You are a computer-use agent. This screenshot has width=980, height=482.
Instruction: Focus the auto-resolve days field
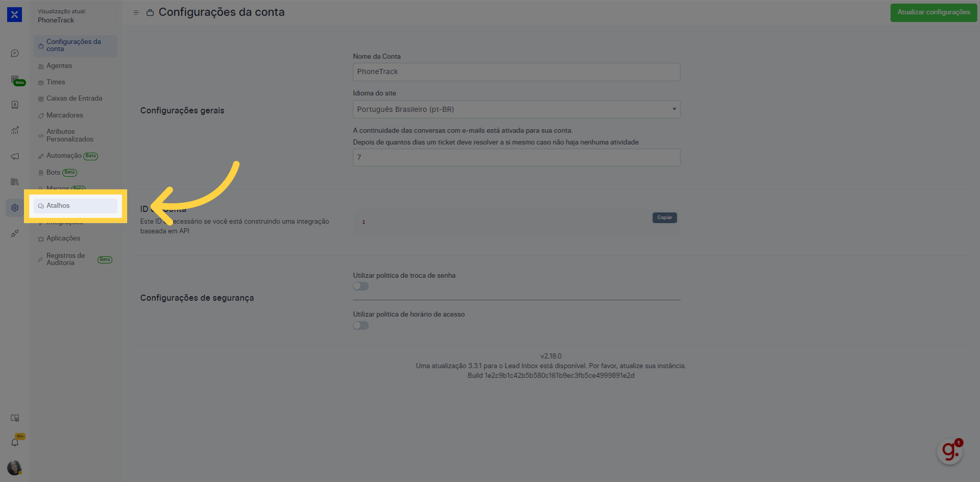[516, 157]
